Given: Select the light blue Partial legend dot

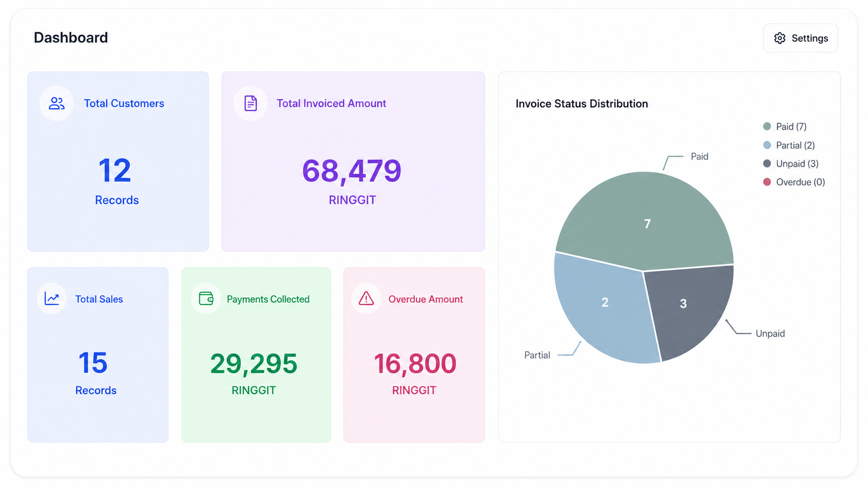Looking at the screenshot, I should (767, 145).
